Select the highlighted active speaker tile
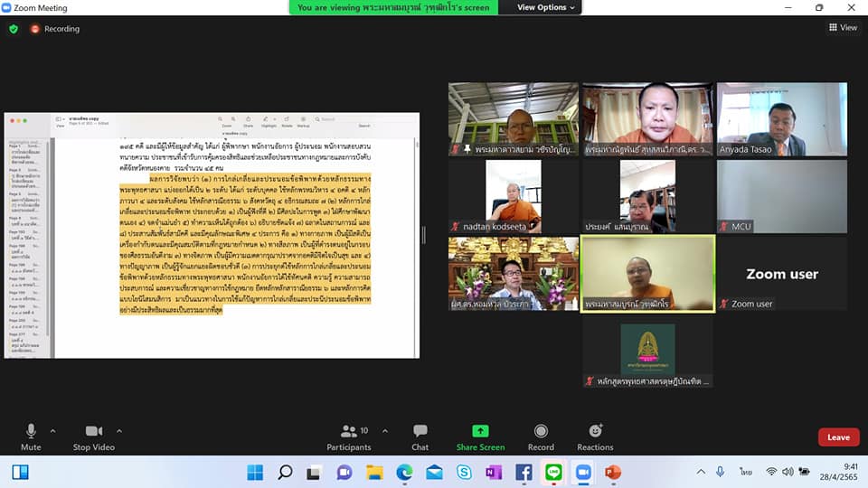 647,274
